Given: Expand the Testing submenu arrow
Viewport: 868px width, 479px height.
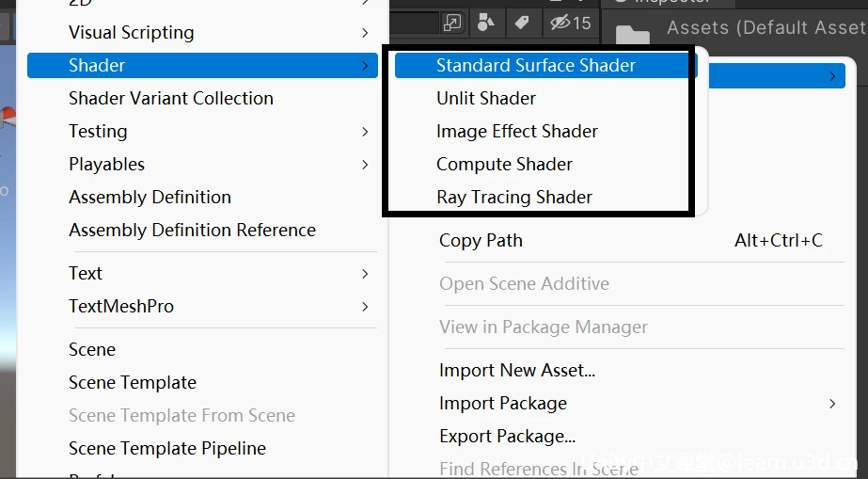Looking at the screenshot, I should pyautogui.click(x=365, y=132).
